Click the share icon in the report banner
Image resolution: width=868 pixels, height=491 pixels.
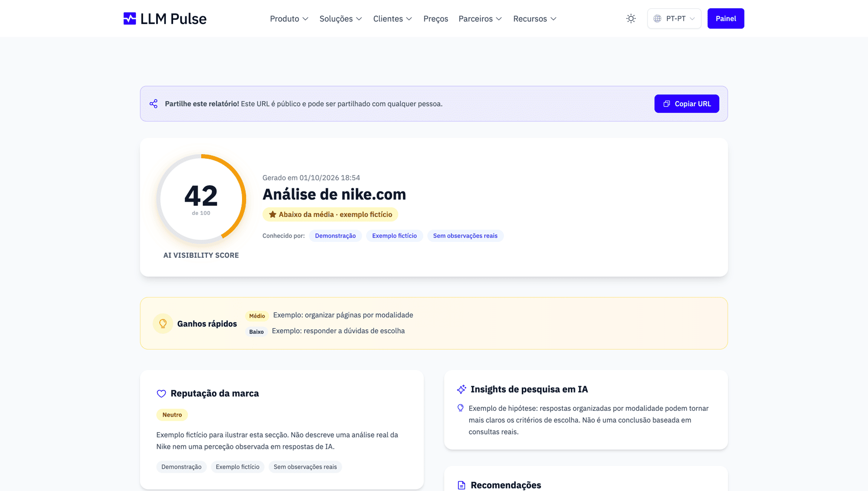pos(154,104)
